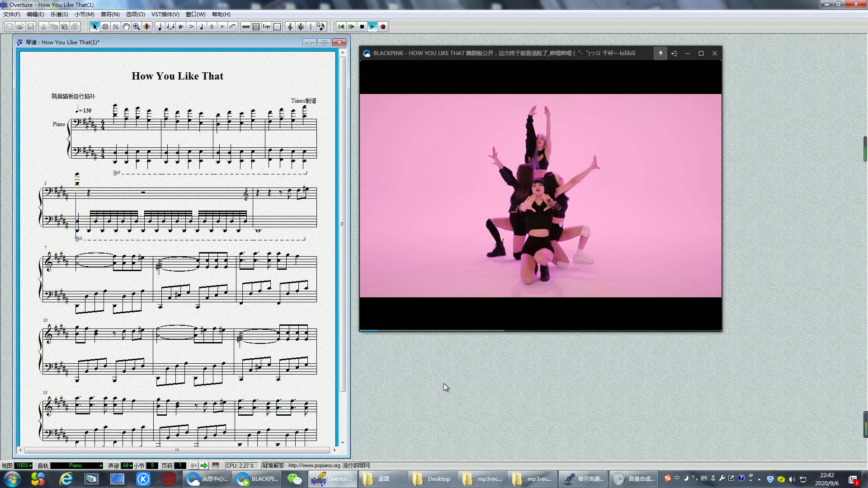This screenshot has height=488, width=868.
Task: Open the 100% view zoom dropdown
Action: point(24,465)
